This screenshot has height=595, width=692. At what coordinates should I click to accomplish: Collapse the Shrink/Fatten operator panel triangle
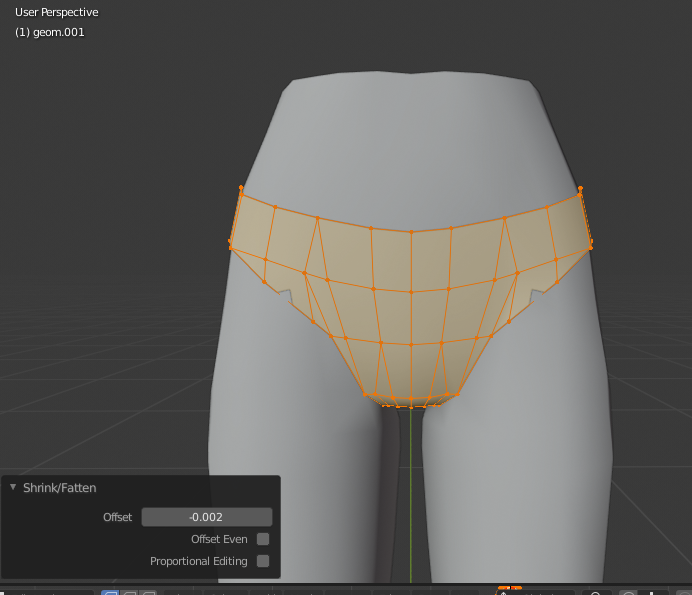[x=13, y=487]
